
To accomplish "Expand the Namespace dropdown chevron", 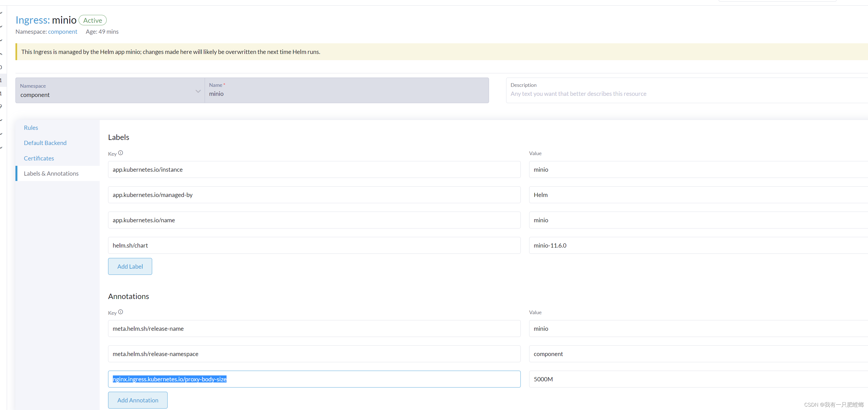I will click(198, 91).
